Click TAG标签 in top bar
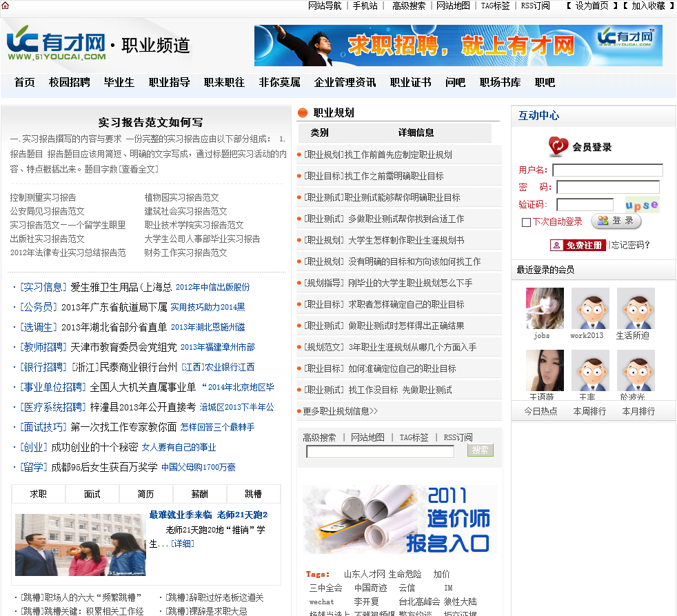The height and width of the screenshot is (616, 677). (x=495, y=6)
